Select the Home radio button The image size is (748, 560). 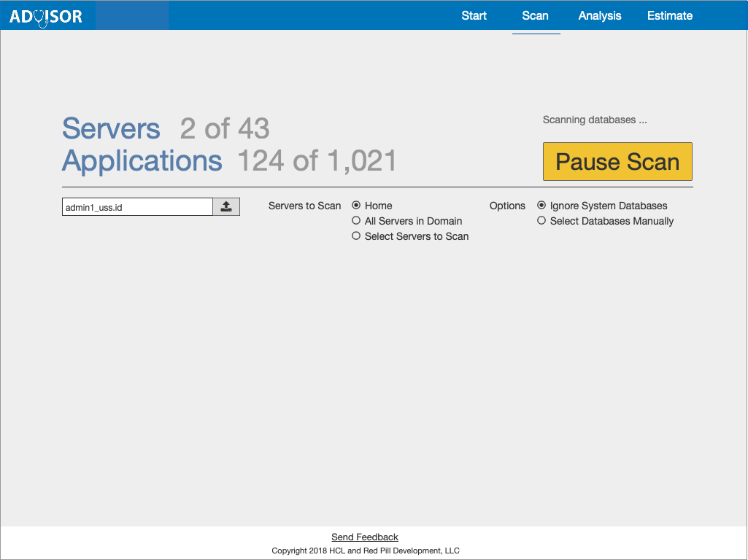357,206
